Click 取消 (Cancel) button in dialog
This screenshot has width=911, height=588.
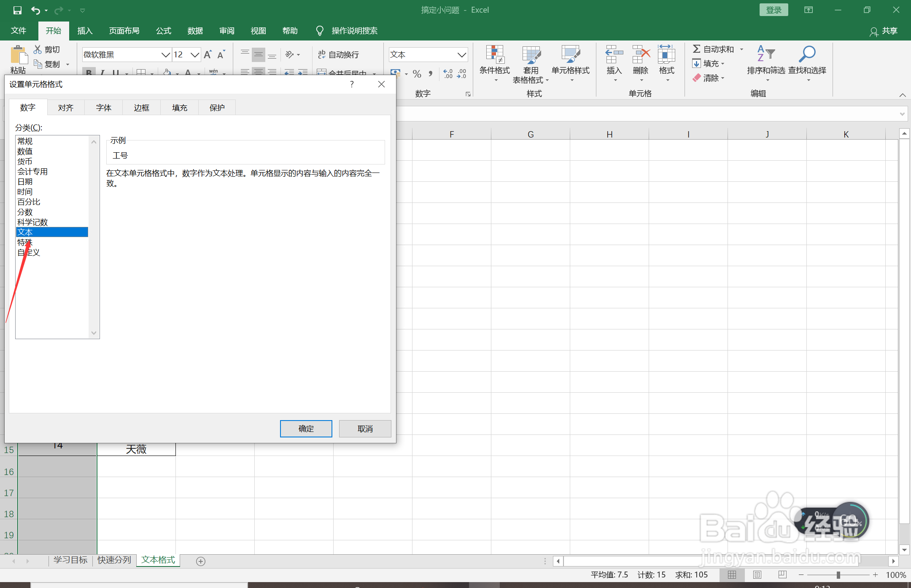click(x=365, y=429)
